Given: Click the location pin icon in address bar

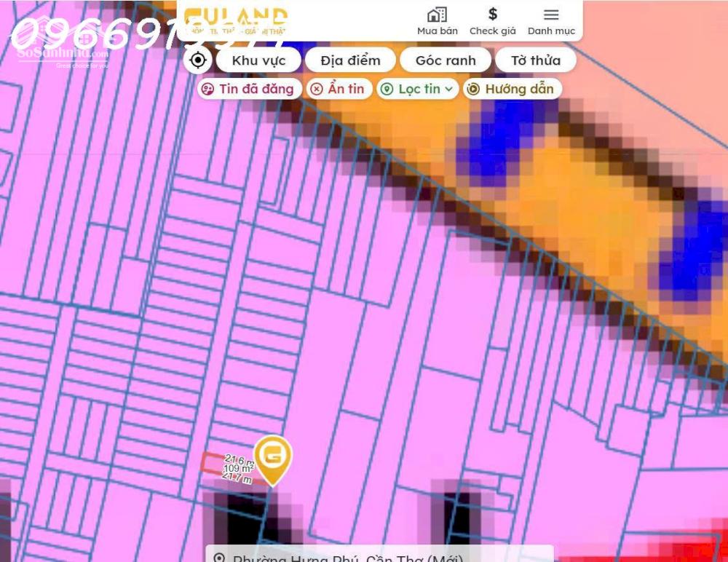Looking at the screenshot, I should tap(218, 558).
